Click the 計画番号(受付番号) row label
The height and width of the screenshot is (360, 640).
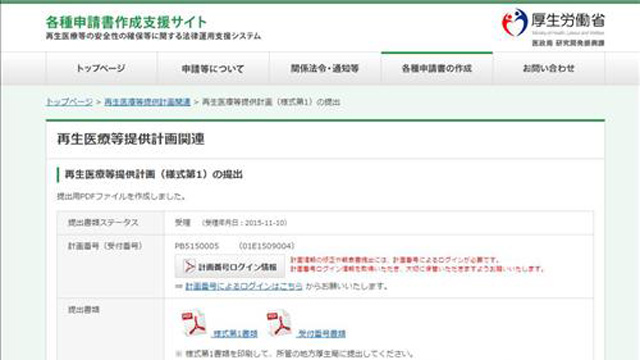(105, 246)
